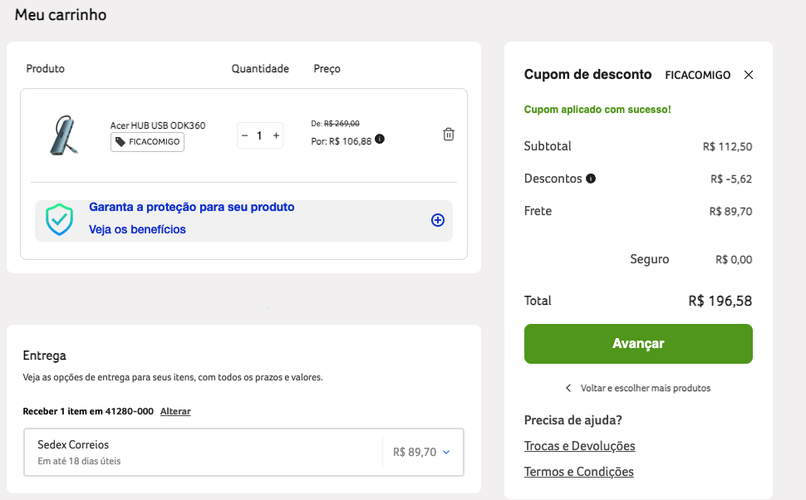
Task: Click the info icon next to Descontos
Action: pos(591,179)
